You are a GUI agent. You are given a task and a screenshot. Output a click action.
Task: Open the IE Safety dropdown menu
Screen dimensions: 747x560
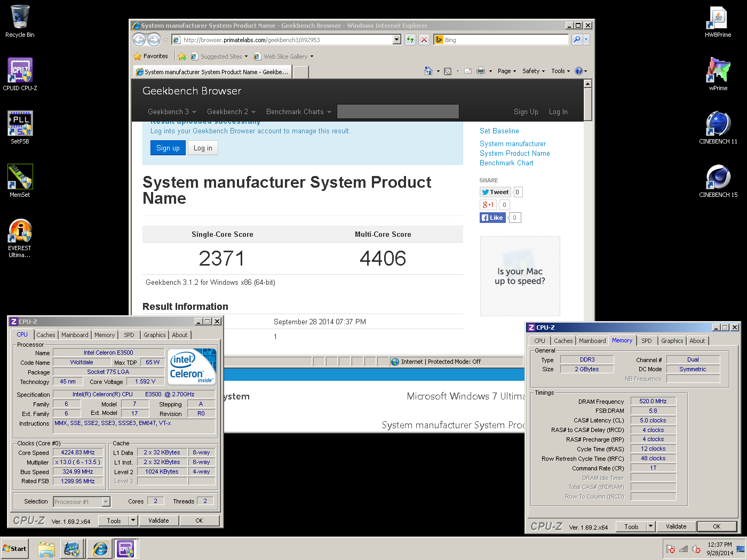534,71
